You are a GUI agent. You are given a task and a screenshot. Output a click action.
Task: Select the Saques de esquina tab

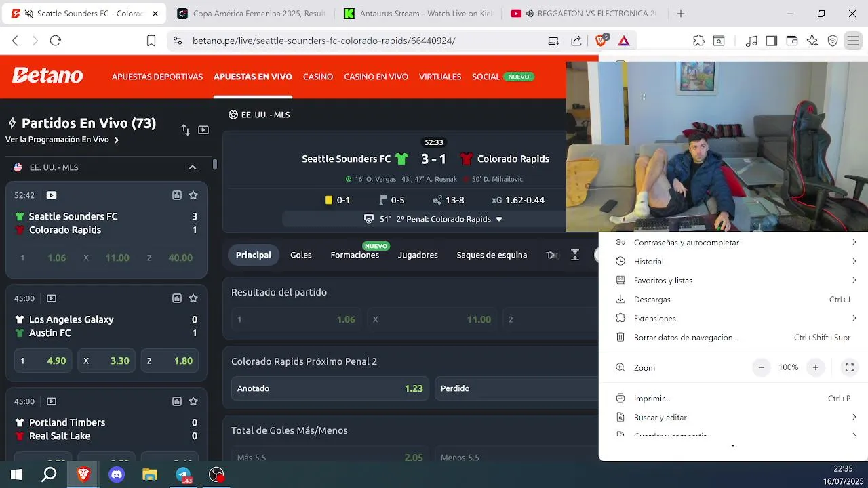[x=492, y=255]
